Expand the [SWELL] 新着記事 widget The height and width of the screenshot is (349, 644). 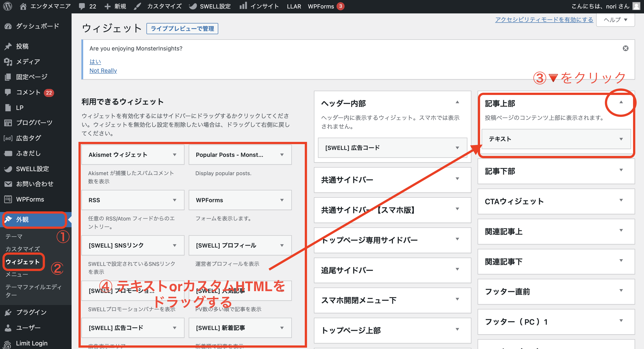[282, 328]
